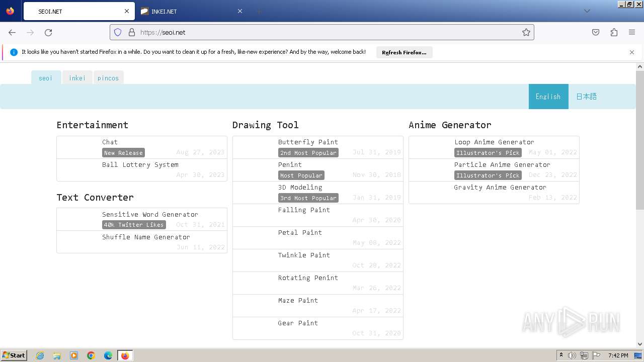Open the Chat entertainment link
Image resolution: width=644 pixels, height=362 pixels.
point(142,147)
